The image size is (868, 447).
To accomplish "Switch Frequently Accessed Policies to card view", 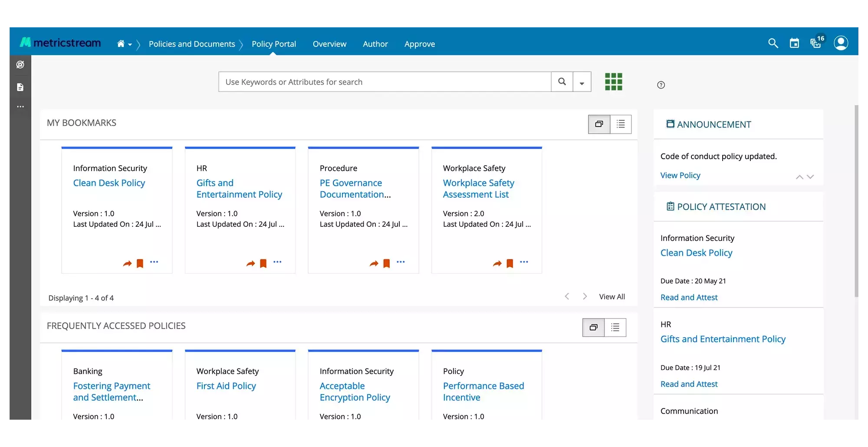I will click(593, 327).
